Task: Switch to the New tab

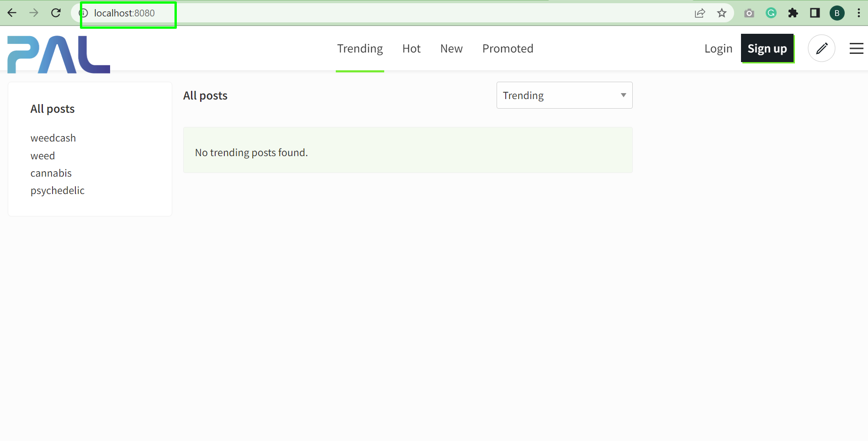Action: tap(451, 49)
